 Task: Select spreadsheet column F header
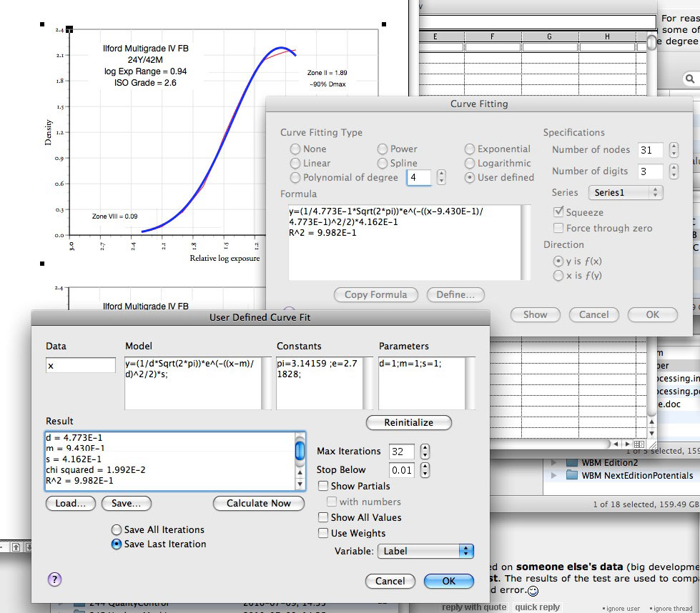point(493,36)
